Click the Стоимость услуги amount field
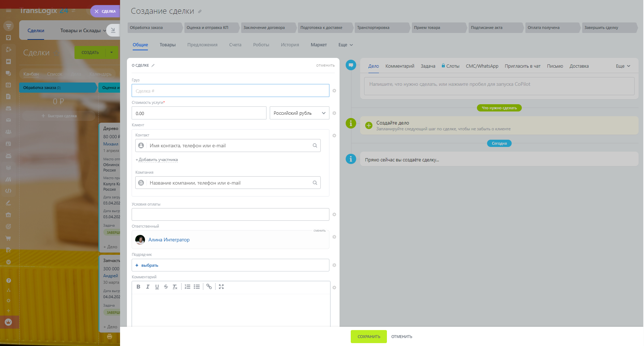Viewport: 644px width, 346px height. (x=199, y=113)
